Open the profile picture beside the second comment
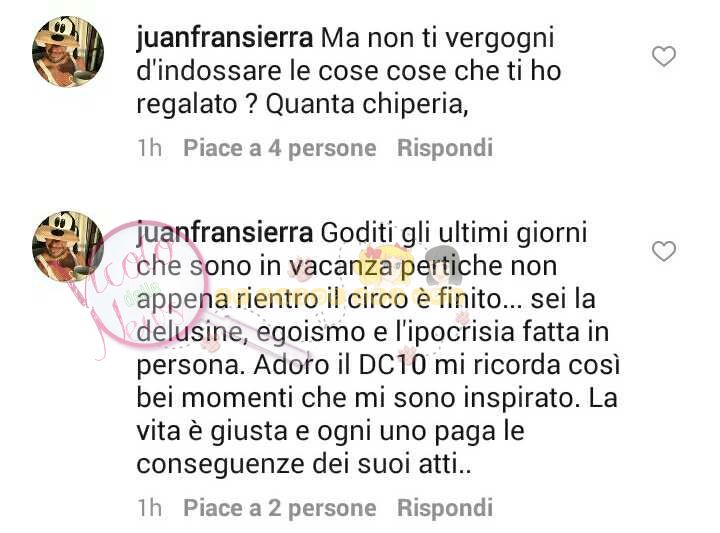 point(68,246)
